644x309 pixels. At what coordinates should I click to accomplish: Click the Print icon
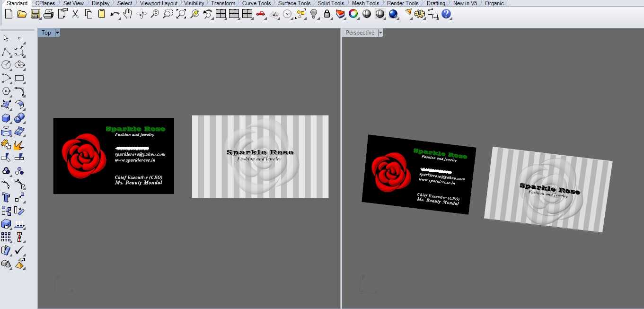(x=48, y=14)
